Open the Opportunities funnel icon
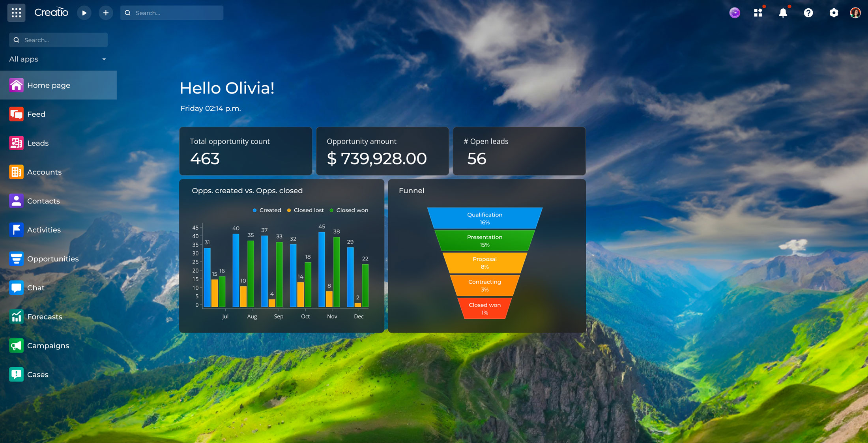This screenshot has width=868, height=443. click(x=16, y=258)
